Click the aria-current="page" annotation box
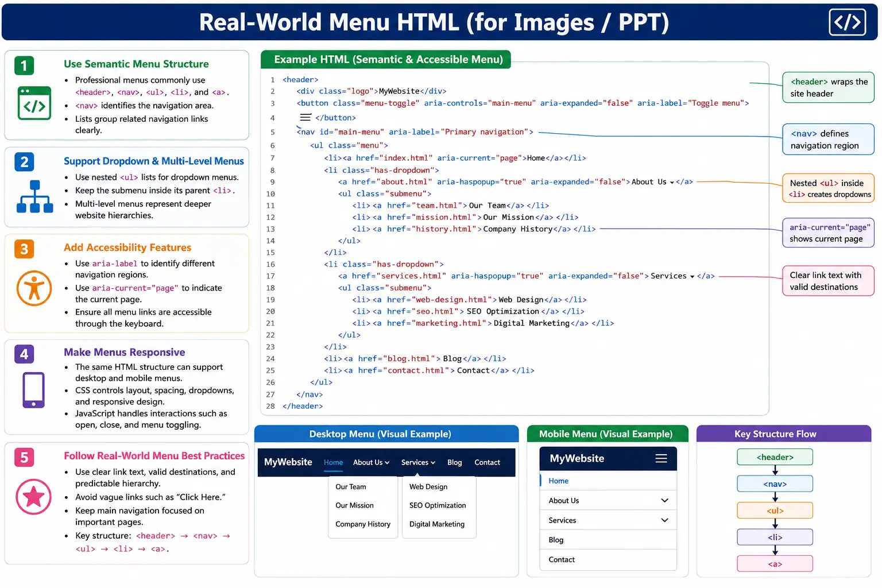Viewport: 882px width, 588px height. click(829, 233)
